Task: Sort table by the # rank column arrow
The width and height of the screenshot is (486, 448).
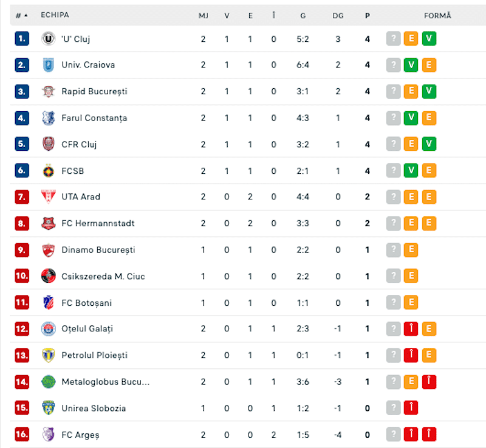Action: (x=22, y=16)
